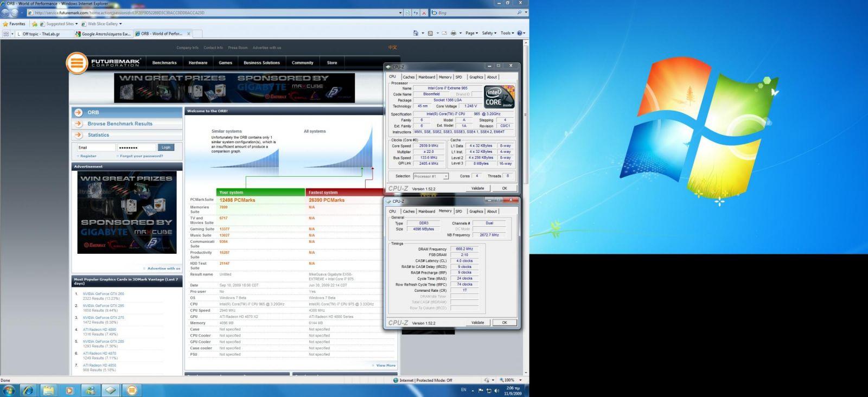
Task: Open CPU-Z Processor Selection combo box
Action: point(431,176)
